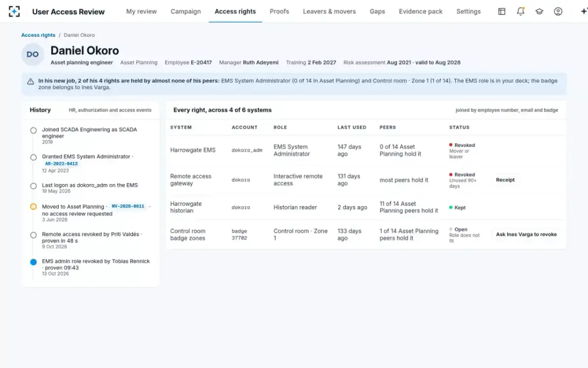Screen dimensions: 588x368
Task: Click the 147 days ago last used cell
Action: (349, 150)
